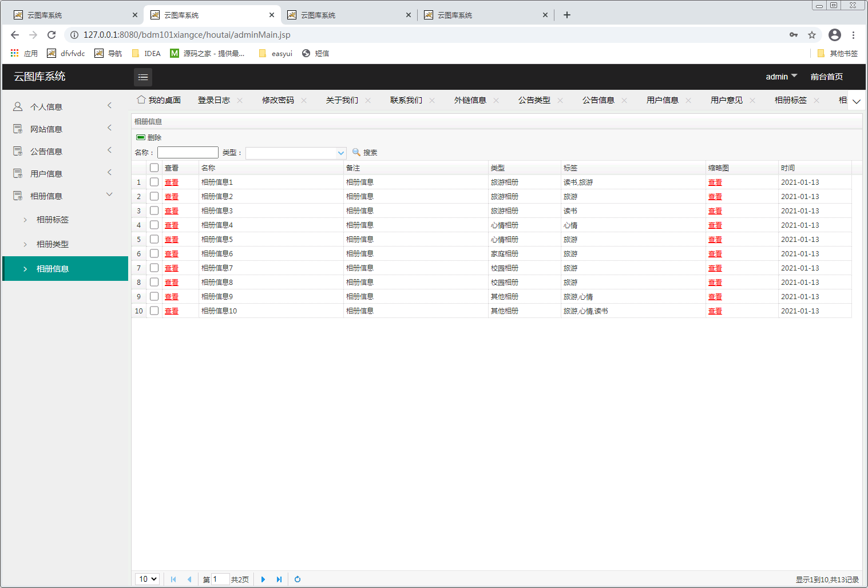Check the checkbox for 相册信息1 row
This screenshot has height=588, width=868.
click(x=154, y=182)
